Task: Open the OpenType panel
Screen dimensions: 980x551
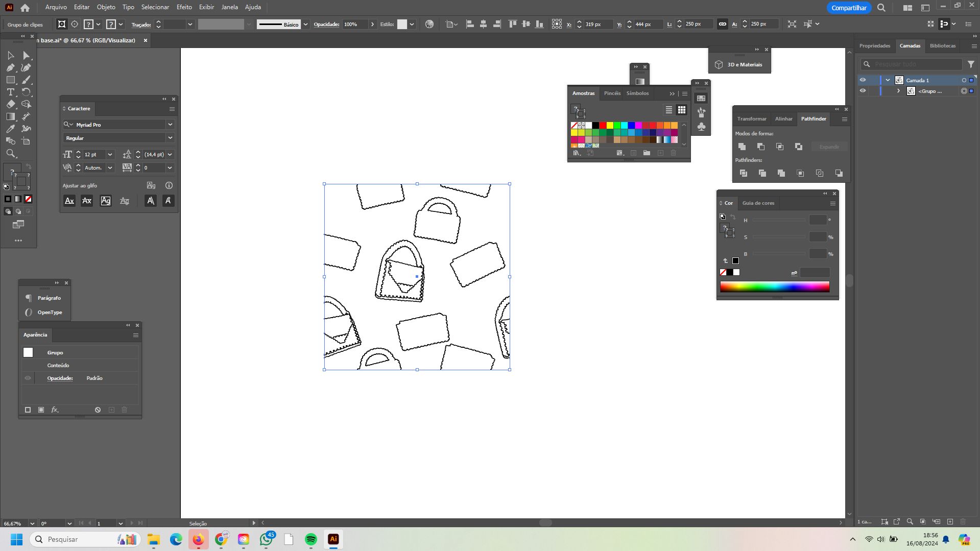Action: [x=44, y=313]
